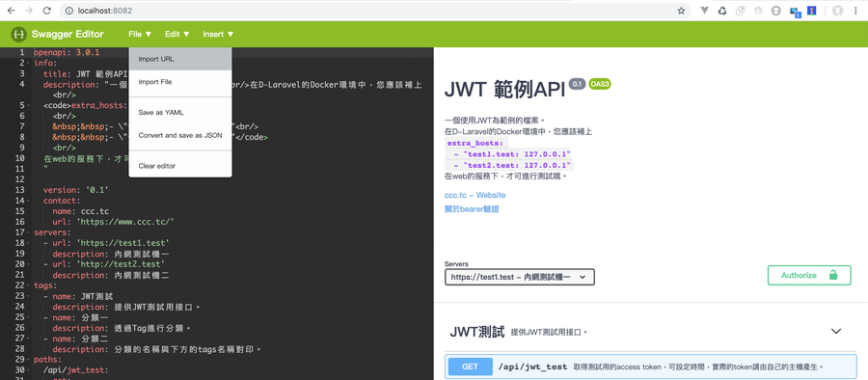Open the Edit menu

(x=177, y=35)
